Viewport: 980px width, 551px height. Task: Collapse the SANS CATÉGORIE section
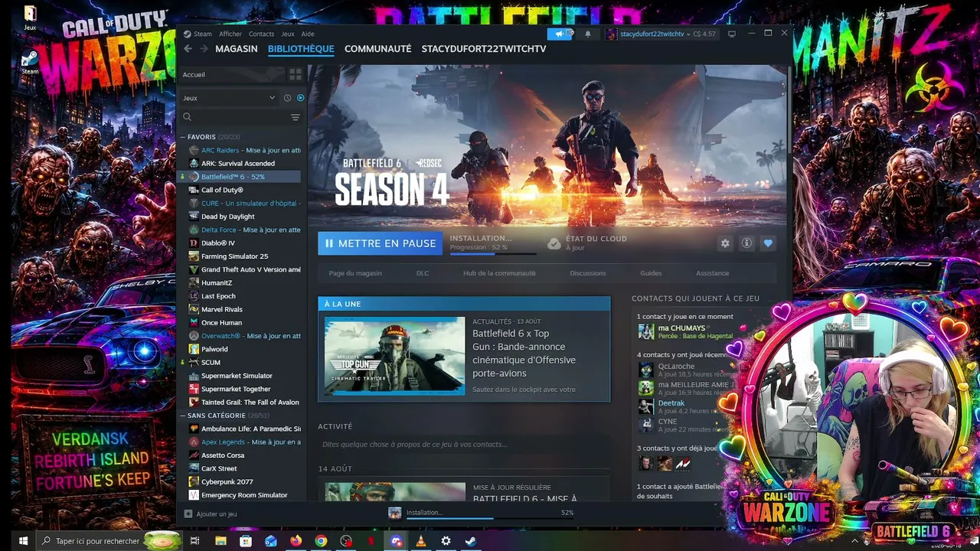[183, 416]
